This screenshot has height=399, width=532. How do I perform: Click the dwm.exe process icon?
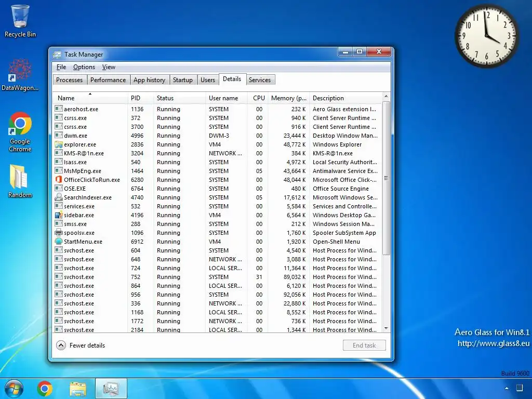(x=59, y=136)
